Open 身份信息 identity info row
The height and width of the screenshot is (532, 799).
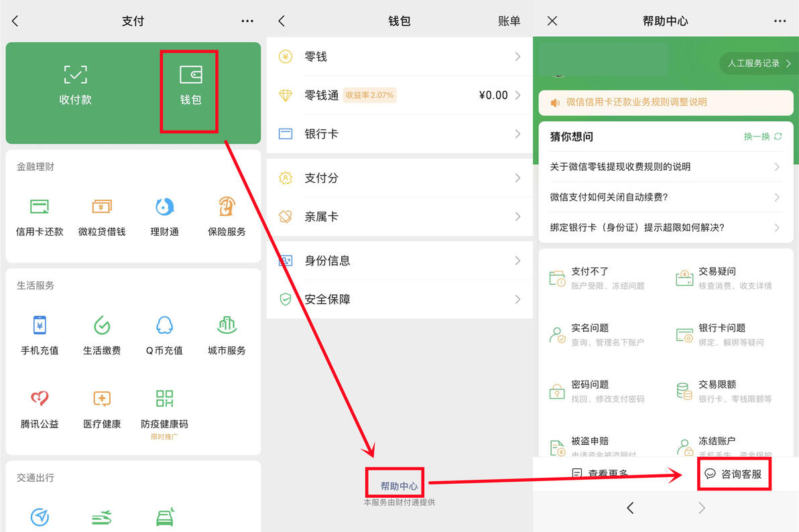[x=399, y=261]
